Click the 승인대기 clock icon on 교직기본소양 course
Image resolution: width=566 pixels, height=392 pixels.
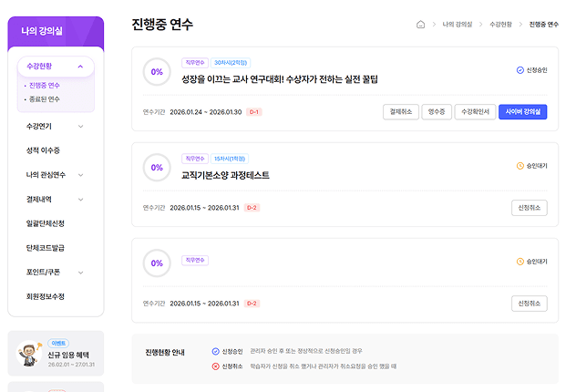point(520,166)
